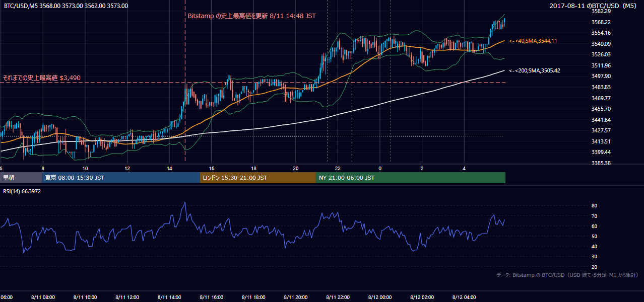This screenshot has width=644, height=302.
Task: Select the NY 21:00-06:00 JST session bar
Action: (411, 178)
